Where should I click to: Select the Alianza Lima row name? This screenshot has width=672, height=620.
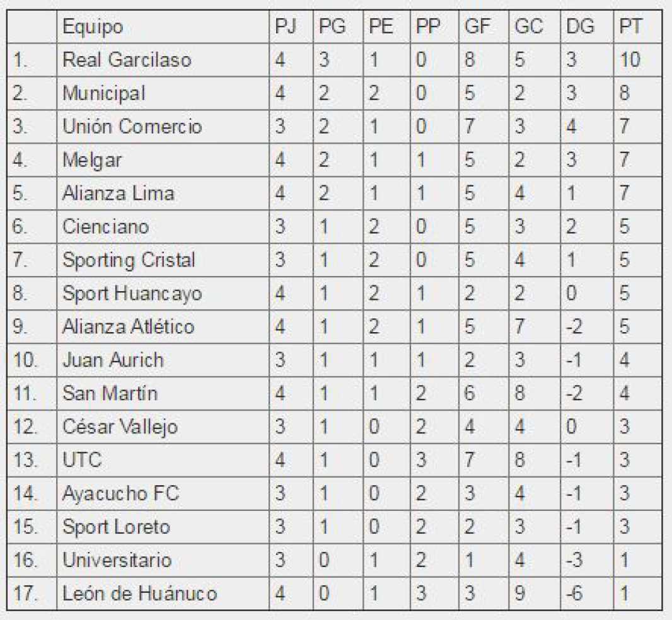[x=118, y=193]
